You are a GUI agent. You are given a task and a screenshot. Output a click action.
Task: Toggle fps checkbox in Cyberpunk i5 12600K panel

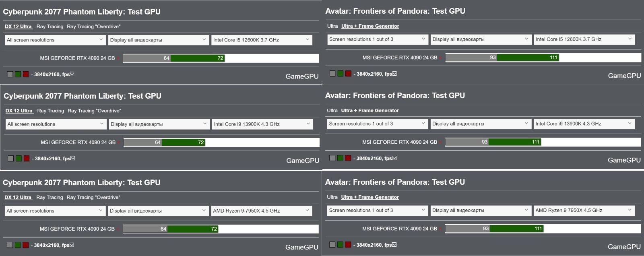click(72, 74)
